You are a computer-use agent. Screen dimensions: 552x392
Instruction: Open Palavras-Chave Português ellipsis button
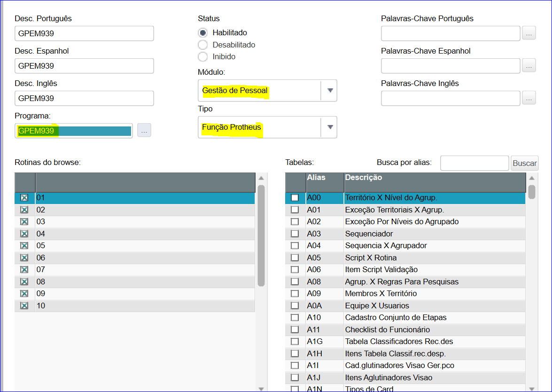(x=529, y=33)
